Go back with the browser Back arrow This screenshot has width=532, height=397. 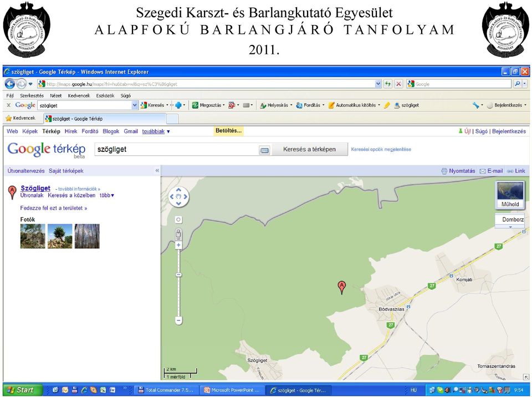(9, 84)
